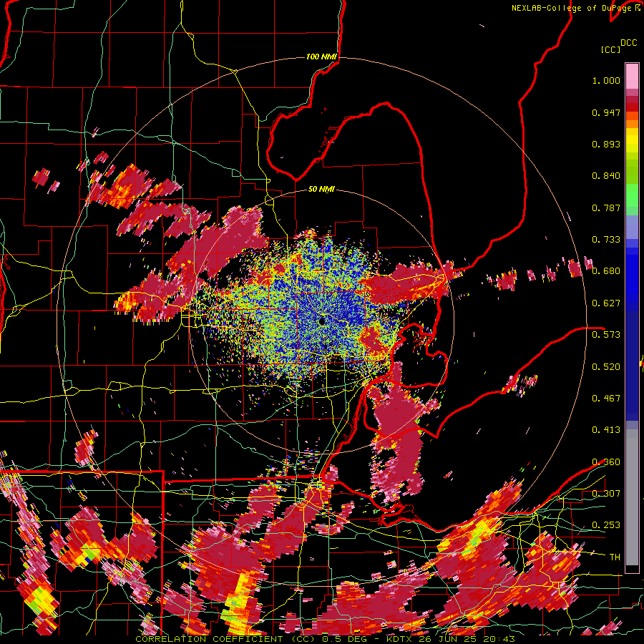Click the 0.360 legend value

click(x=606, y=462)
